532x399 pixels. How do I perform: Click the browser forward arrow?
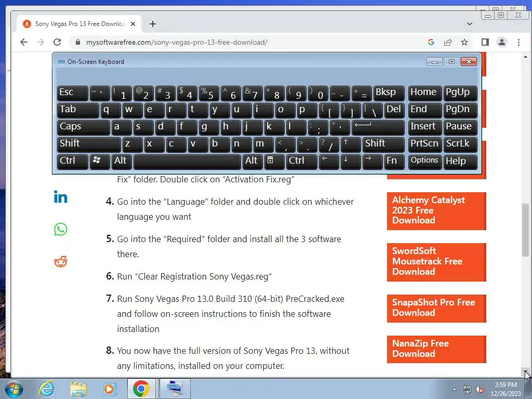[x=41, y=42]
